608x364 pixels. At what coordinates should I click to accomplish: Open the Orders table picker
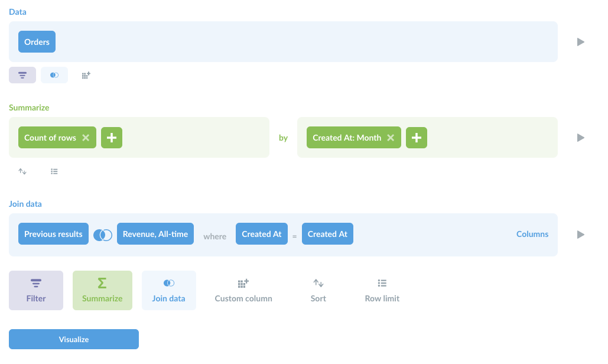[x=37, y=41]
